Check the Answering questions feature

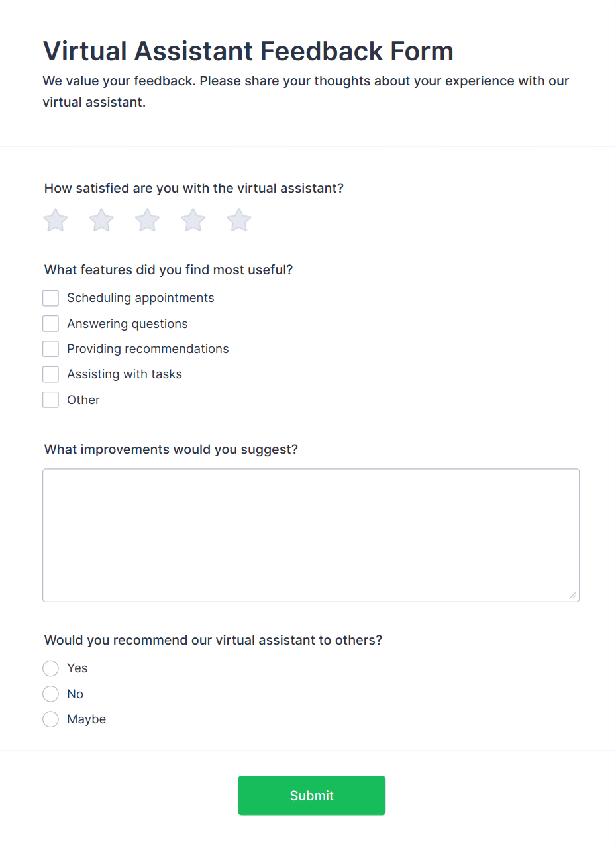(50, 323)
